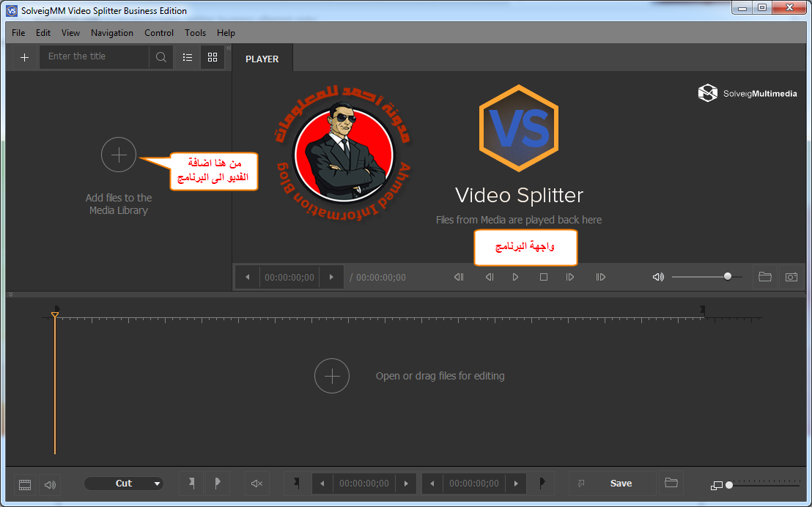The height and width of the screenshot is (507, 812).
Task: Switch media library to grid view
Action: 213,57
